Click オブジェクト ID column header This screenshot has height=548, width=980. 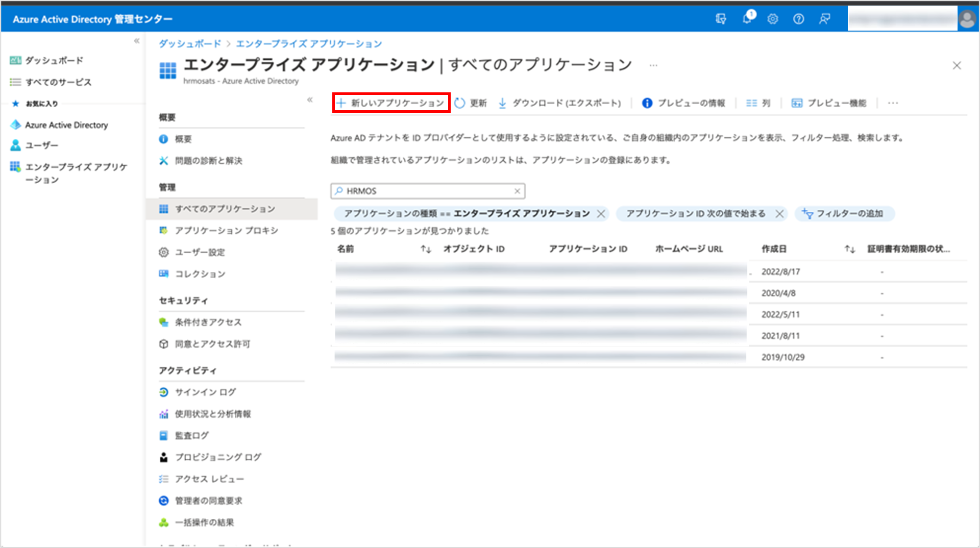point(474,249)
